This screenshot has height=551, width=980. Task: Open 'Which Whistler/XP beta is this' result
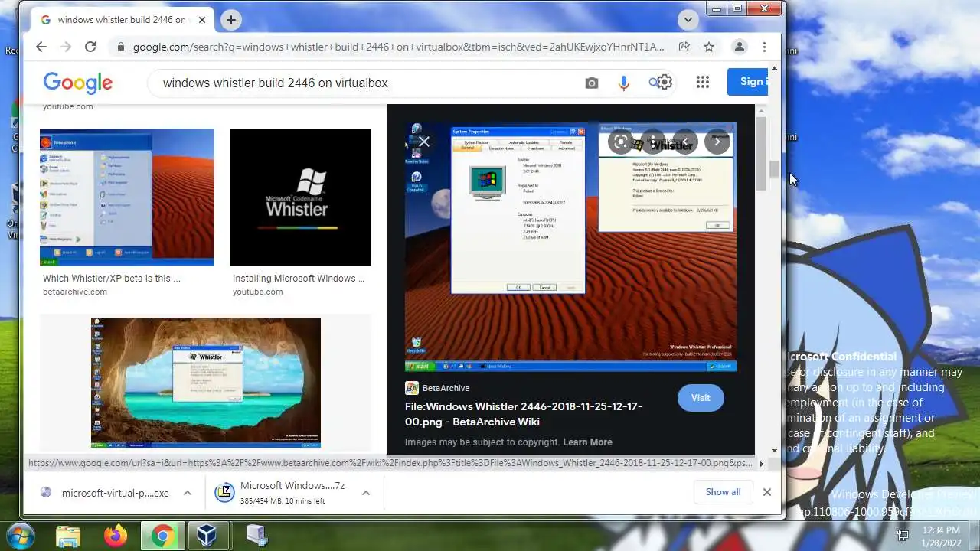pyautogui.click(x=112, y=279)
